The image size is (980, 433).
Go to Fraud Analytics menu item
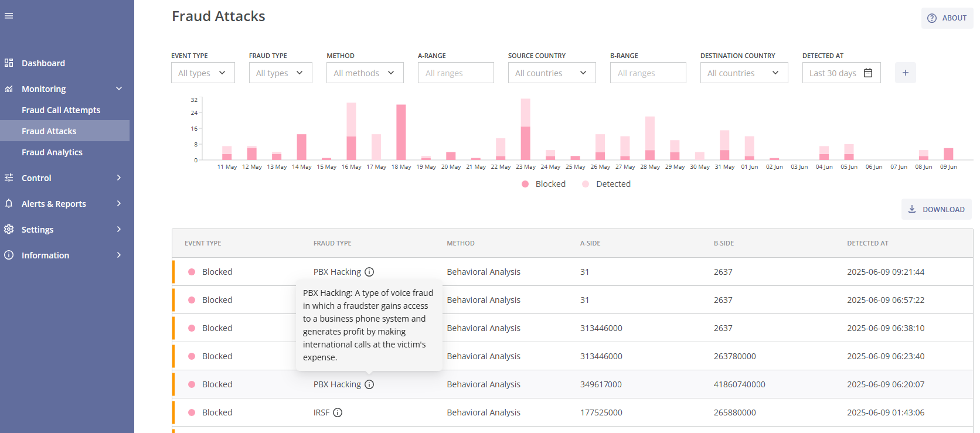click(x=52, y=152)
